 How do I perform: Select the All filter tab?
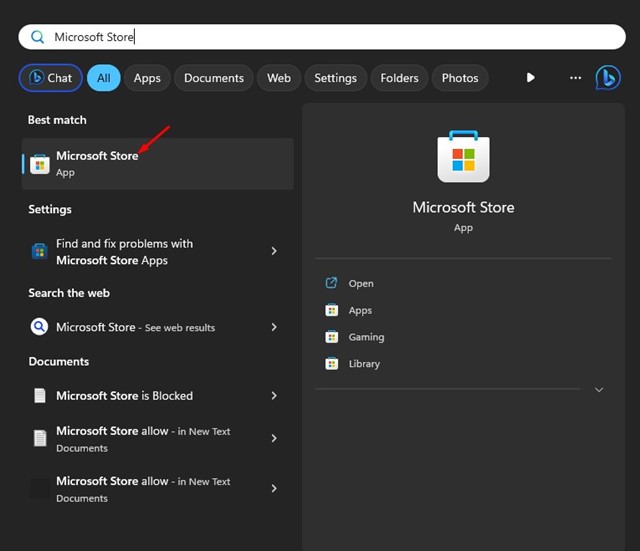[x=104, y=78]
